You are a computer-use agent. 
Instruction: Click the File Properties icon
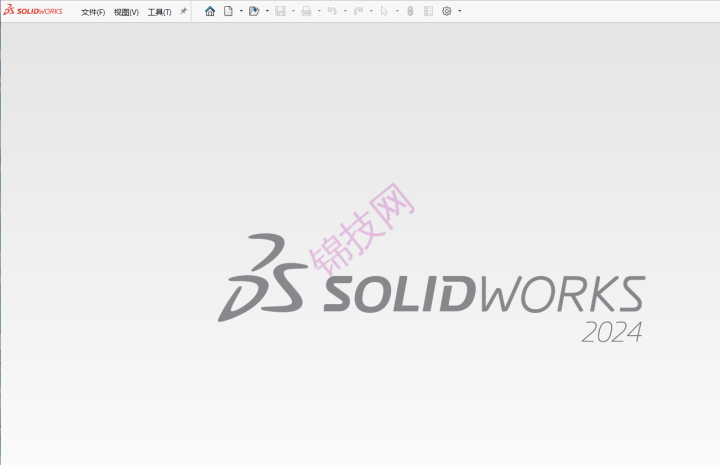click(428, 11)
